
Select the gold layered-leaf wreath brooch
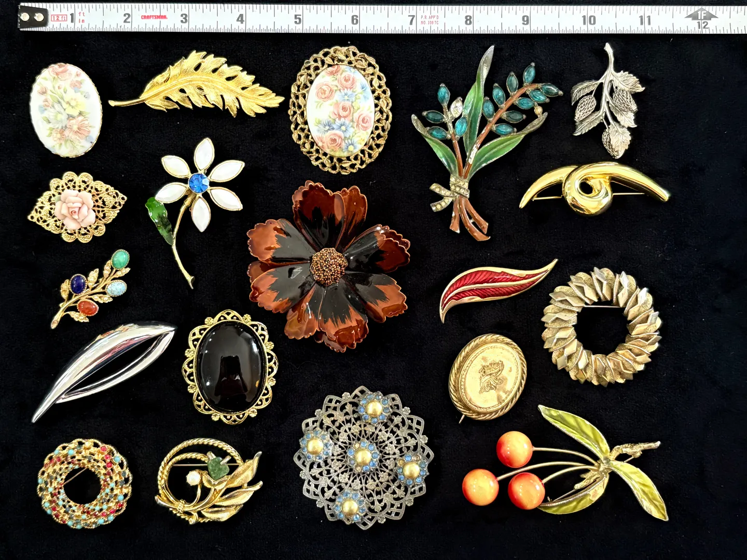click(602, 326)
